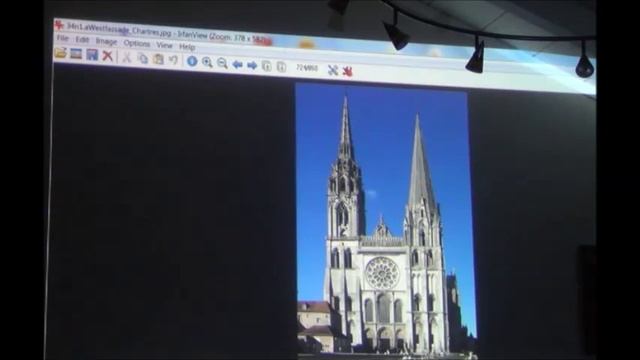Click the Paste clipboard icon
The height and width of the screenshot is (360, 640).
pos(158,59)
